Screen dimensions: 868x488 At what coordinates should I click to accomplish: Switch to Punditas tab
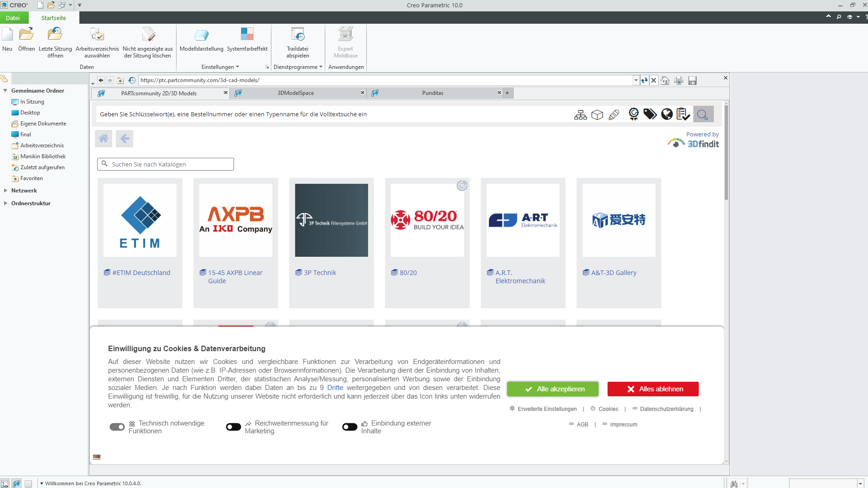pyautogui.click(x=432, y=93)
